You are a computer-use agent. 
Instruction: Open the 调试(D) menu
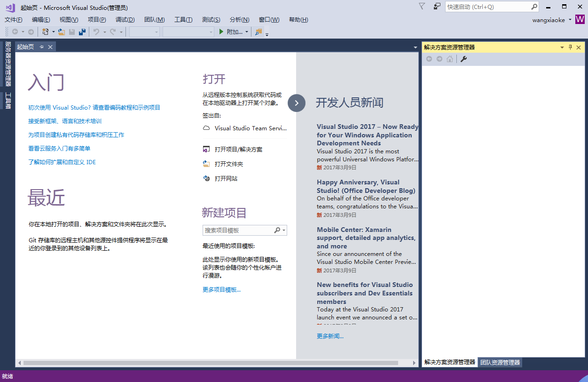125,20
